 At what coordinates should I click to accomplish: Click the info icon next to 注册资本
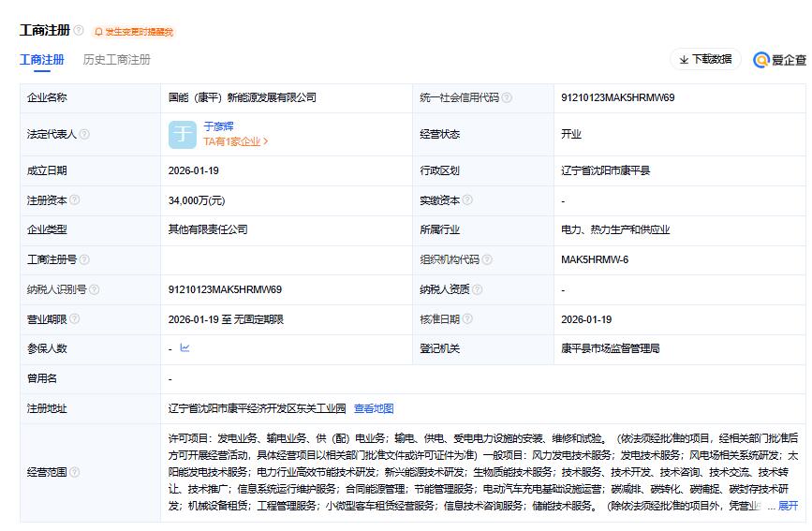tap(75, 199)
